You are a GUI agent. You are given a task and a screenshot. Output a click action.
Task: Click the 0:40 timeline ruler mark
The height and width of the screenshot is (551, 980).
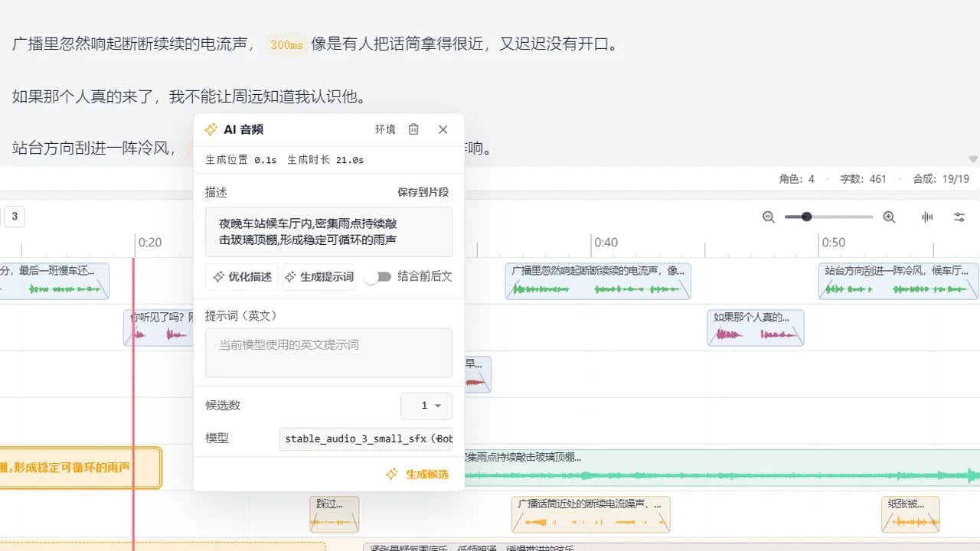[606, 243]
